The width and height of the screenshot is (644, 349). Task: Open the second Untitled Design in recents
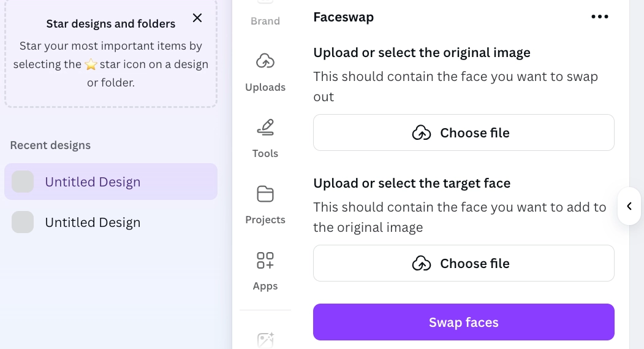tap(93, 223)
